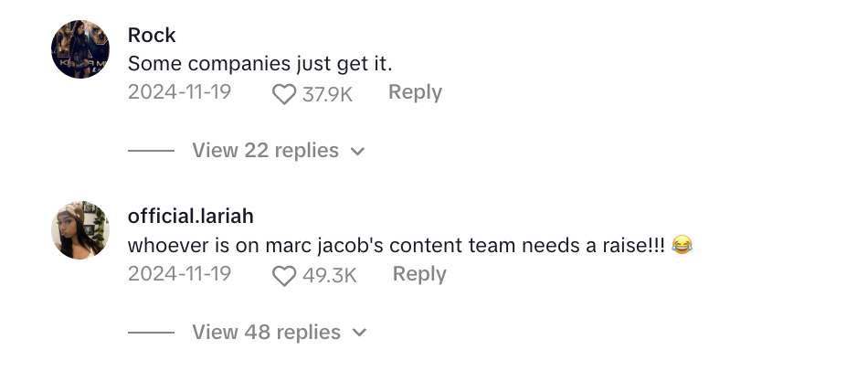Click the date under official.lariah's comment
Viewport: 868px width, 371px height.
click(x=179, y=273)
